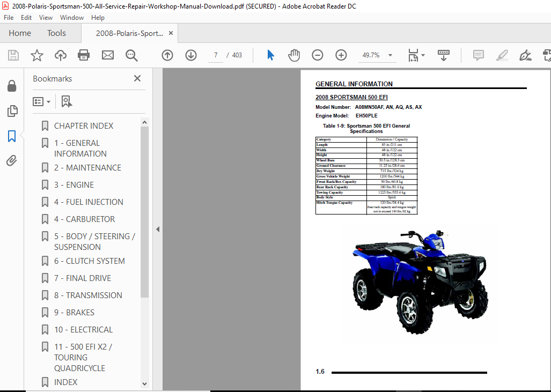Open bookmarks options dropdown
Viewport: 551px width, 392px height.
coord(42,101)
